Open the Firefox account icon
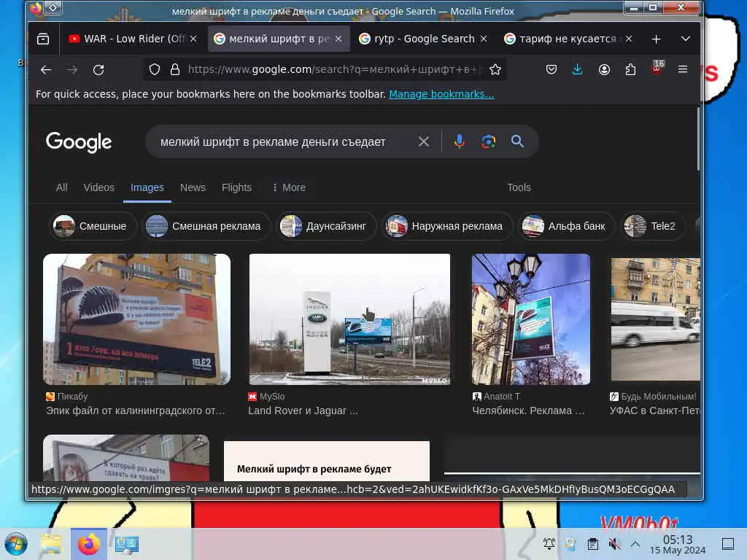Viewport: 747px width, 560px height. (604, 69)
